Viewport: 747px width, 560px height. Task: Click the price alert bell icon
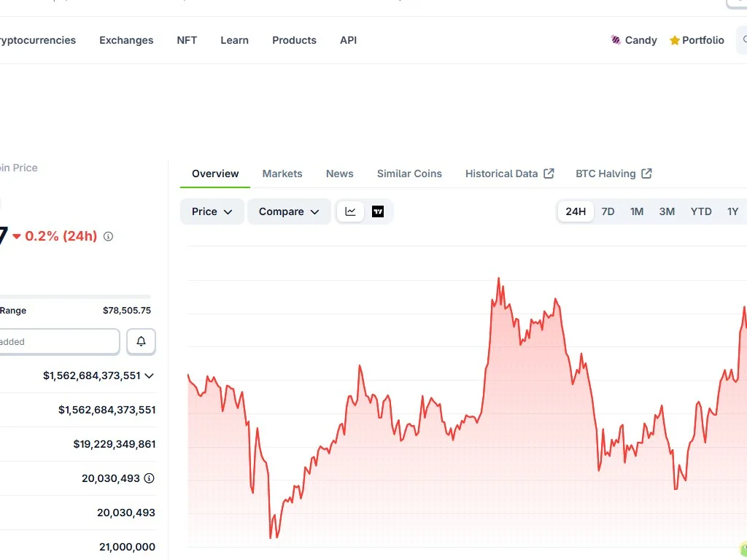click(141, 341)
